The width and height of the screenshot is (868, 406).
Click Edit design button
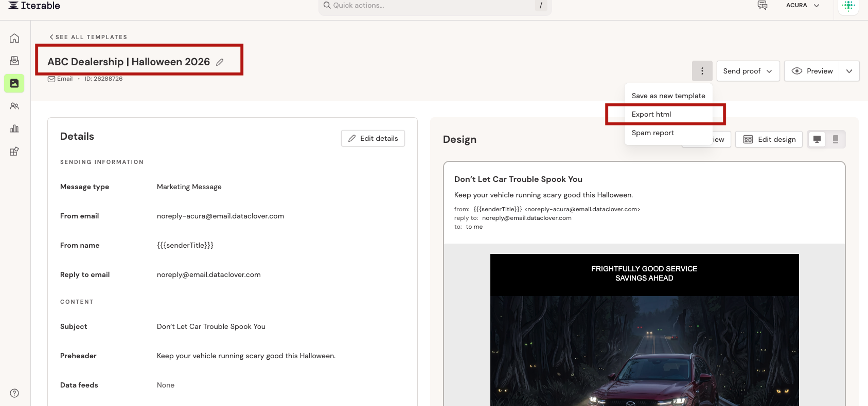click(x=769, y=139)
